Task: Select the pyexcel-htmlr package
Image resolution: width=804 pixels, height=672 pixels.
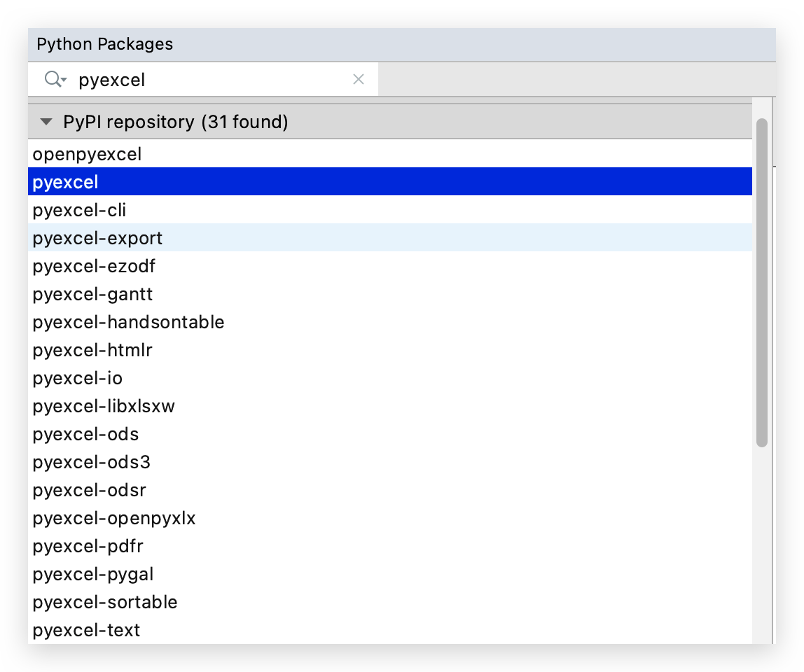Action: 92,350
